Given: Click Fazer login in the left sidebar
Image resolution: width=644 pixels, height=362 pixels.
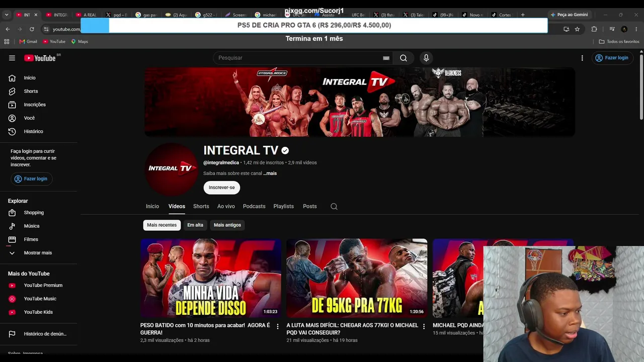Looking at the screenshot, I should coord(31,178).
